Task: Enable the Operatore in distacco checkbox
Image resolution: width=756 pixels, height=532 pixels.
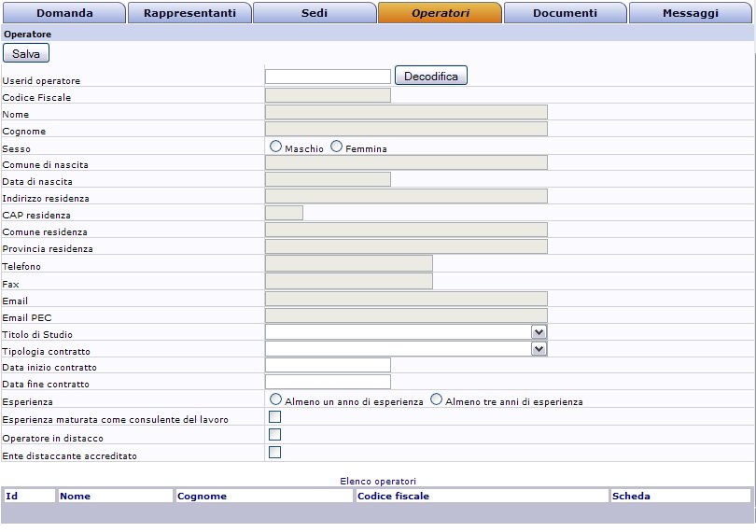Action: click(x=274, y=434)
